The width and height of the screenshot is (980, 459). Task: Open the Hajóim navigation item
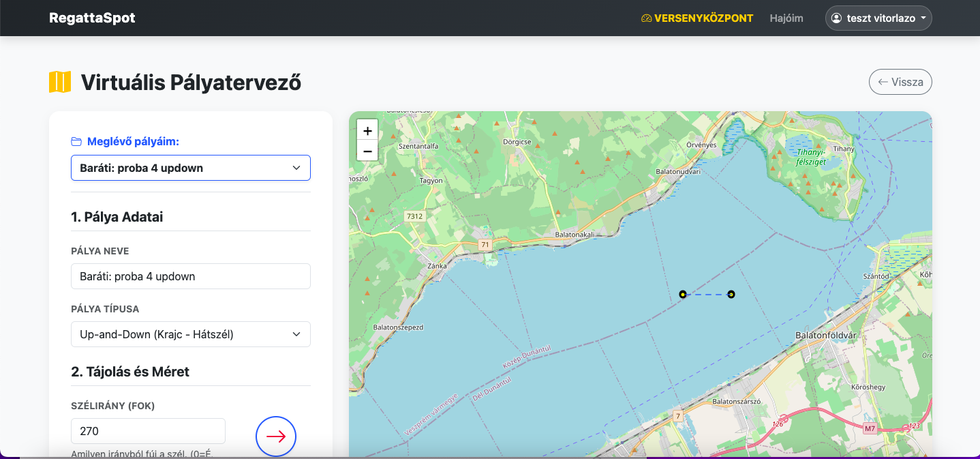click(786, 18)
